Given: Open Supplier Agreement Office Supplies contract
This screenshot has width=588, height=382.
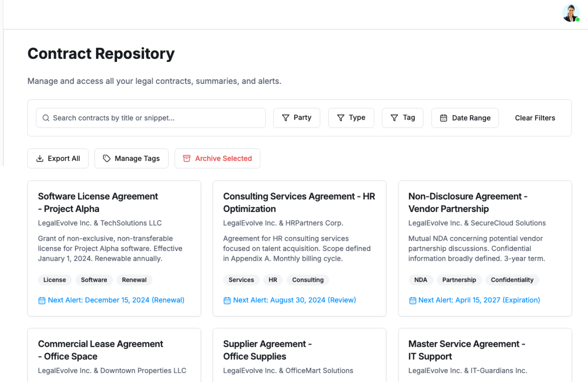Looking at the screenshot, I should (x=267, y=350).
